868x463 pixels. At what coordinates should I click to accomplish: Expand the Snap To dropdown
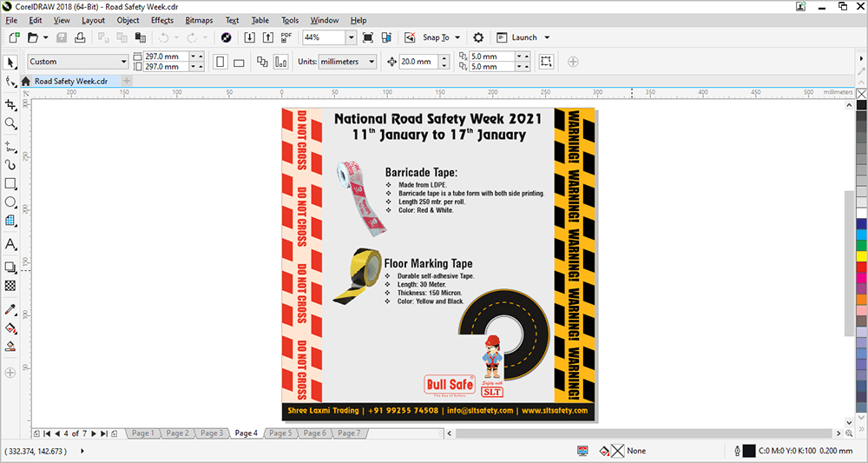coord(457,37)
